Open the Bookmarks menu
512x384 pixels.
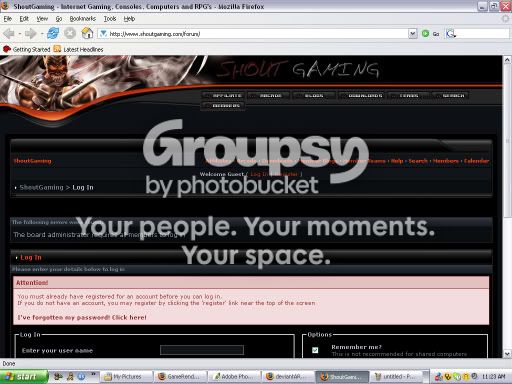pos(83,19)
